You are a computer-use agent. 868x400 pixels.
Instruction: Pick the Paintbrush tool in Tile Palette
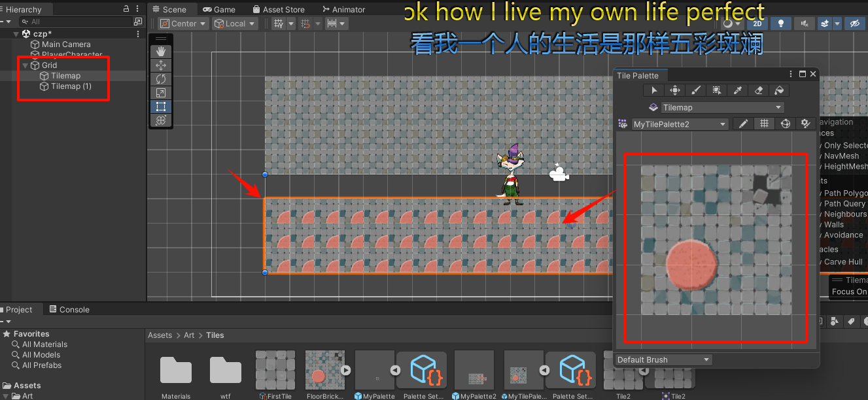click(696, 90)
